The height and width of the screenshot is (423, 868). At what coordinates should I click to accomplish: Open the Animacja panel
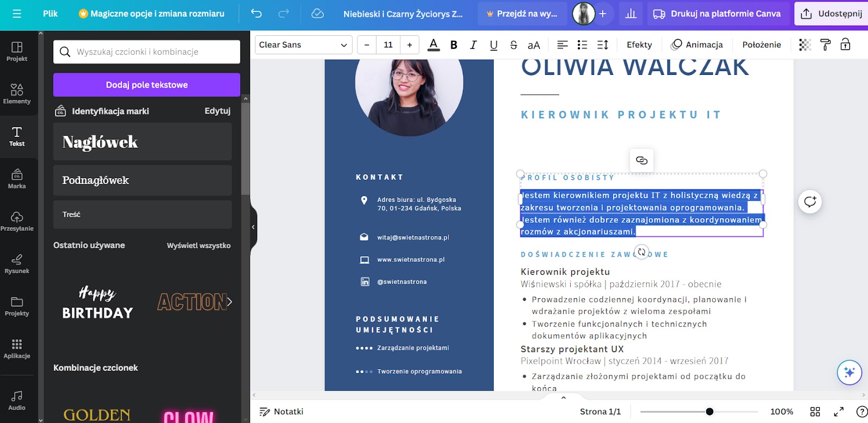pos(697,45)
